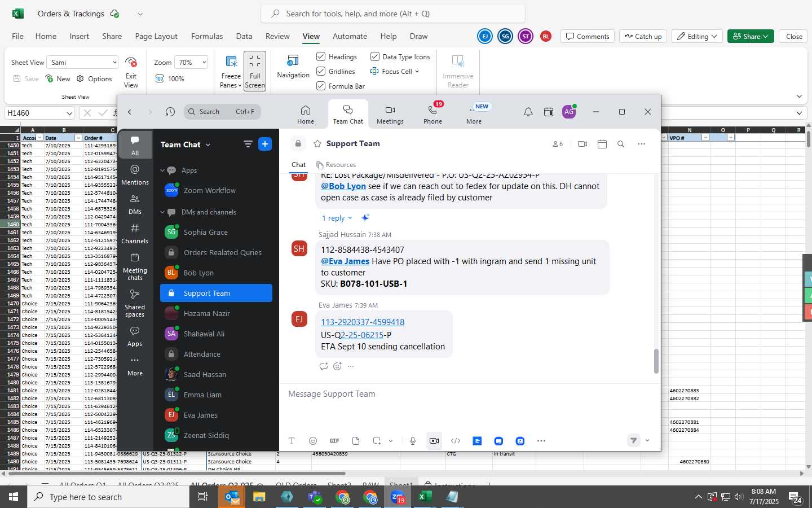Image resolution: width=812 pixels, height=508 pixels.
Task: Take a screenshot capture in the composer
Action: click(x=377, y=441)
